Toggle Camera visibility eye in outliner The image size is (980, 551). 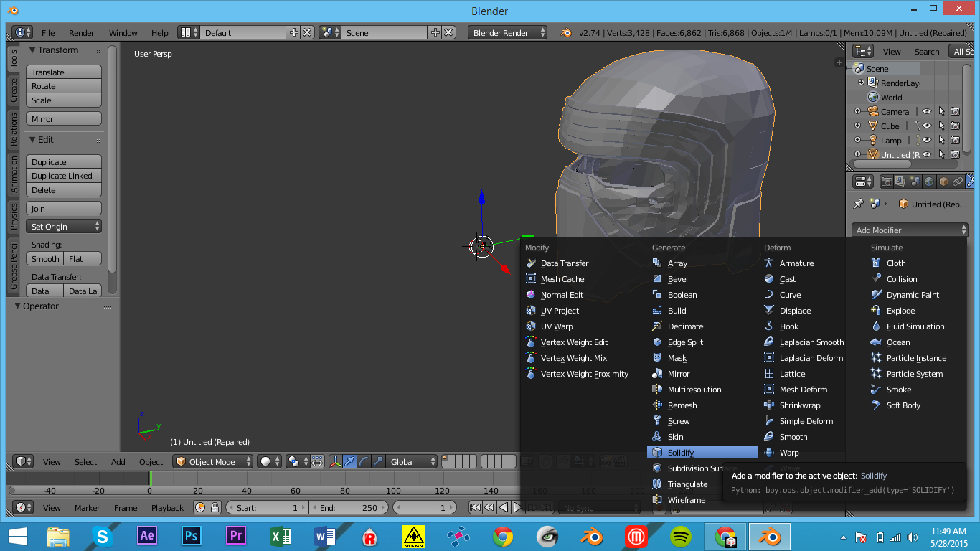(927, 112)
